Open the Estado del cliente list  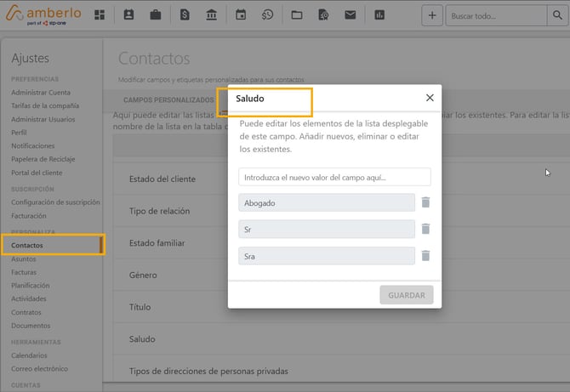pos(162,179)
